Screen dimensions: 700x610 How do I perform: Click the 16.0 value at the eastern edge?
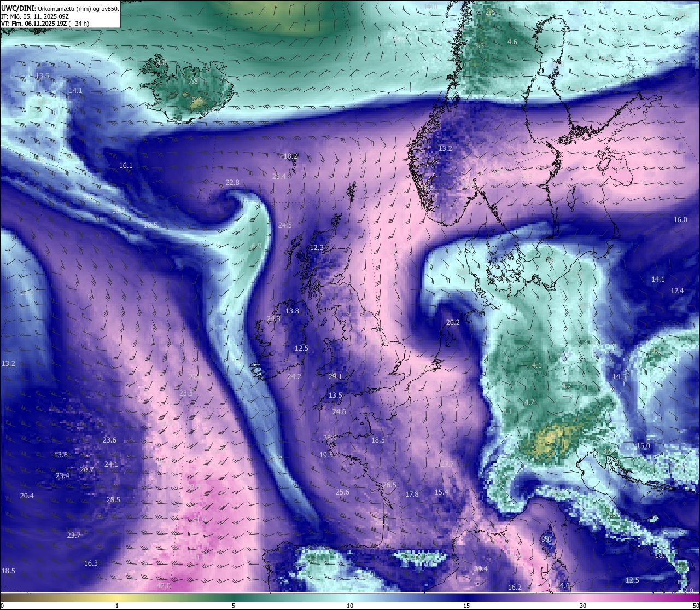tap(680, 219)
